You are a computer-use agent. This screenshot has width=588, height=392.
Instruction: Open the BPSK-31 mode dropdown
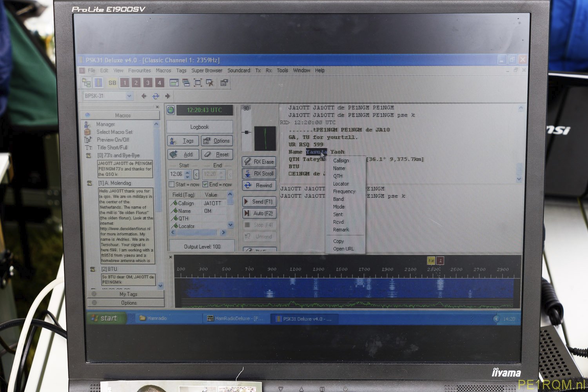pyautogui.click(x=129, y=96)
